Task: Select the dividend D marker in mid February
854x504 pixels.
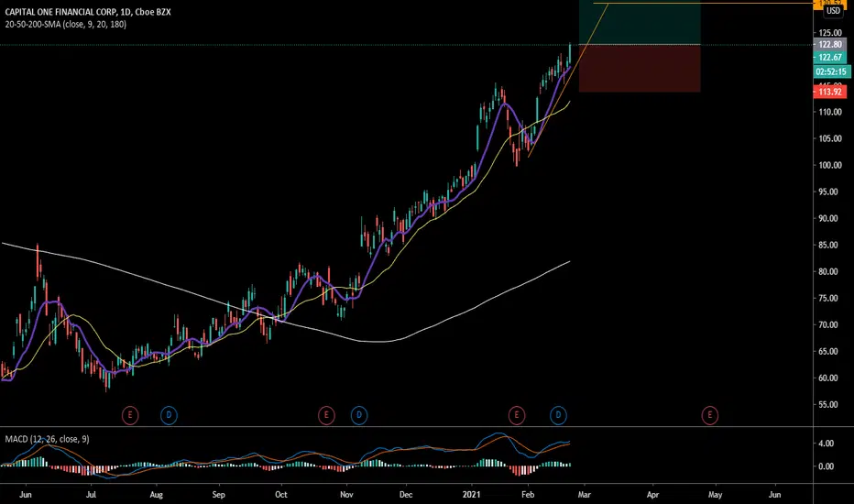Action: tap(558, 415)
